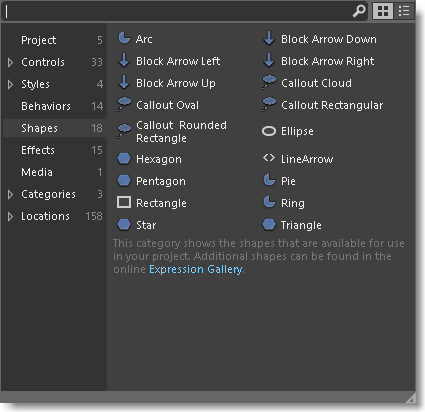Click the search magnifier icon

tap(359, 11)
